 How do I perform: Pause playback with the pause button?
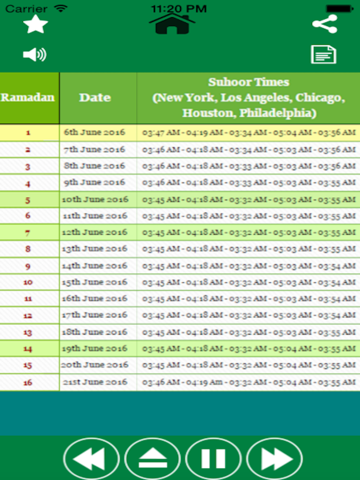click(213, 459)
